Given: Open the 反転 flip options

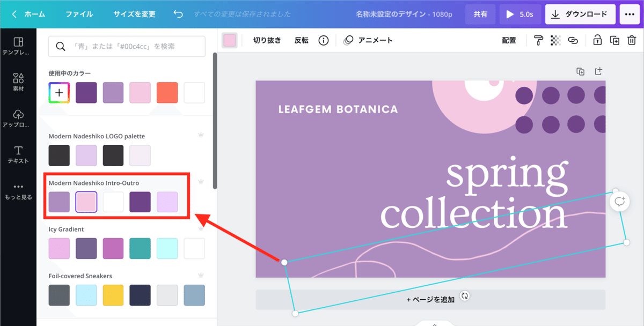Looking at the screenshot, I should [302, 40].
